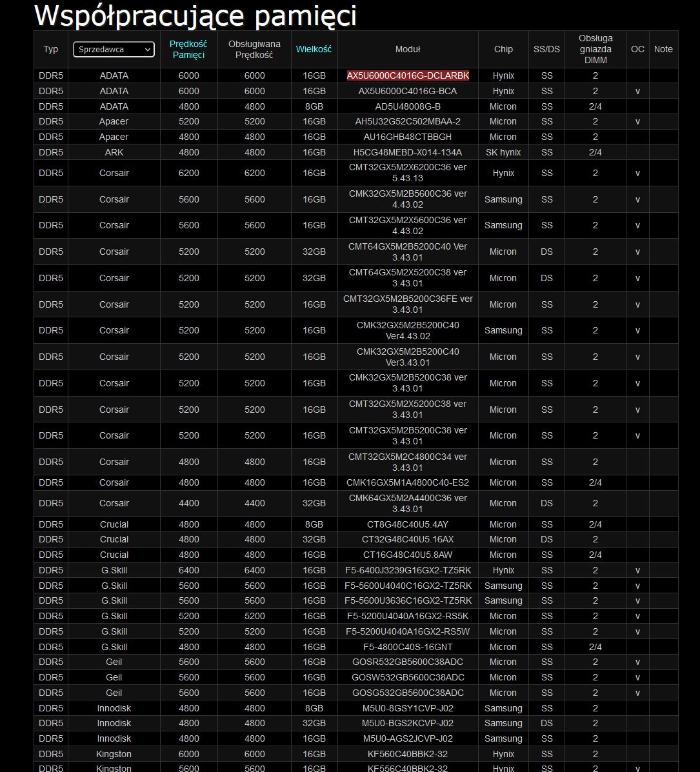Select module GOSR532GB5600C38ADC
700x772 pixels.
[408, 662]
